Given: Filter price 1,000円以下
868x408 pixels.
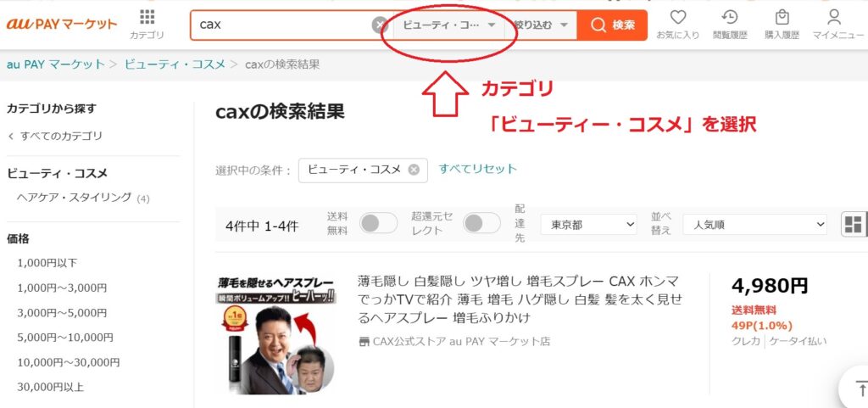Looking at the screenshot, I should click(47, 263).
